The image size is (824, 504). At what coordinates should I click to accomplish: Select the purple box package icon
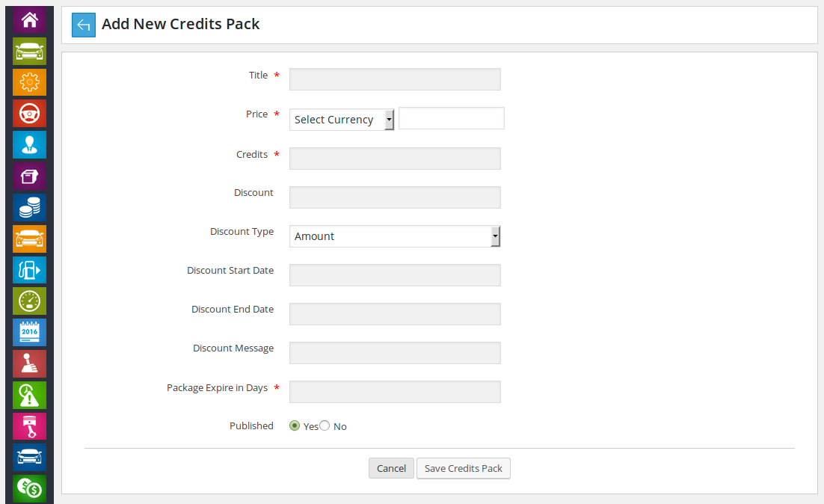pyautogui.click(x=29, y=176)
